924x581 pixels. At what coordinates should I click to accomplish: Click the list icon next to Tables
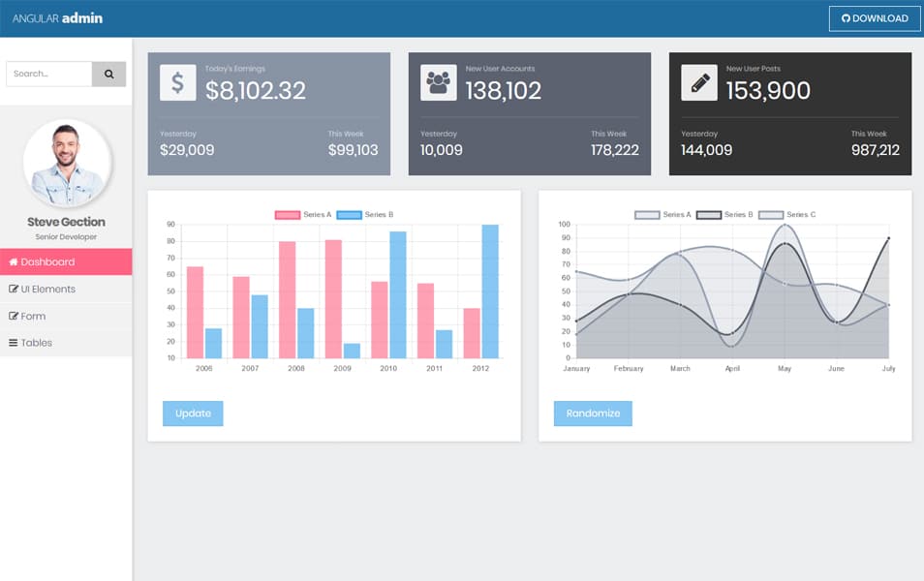coord(14,342)
